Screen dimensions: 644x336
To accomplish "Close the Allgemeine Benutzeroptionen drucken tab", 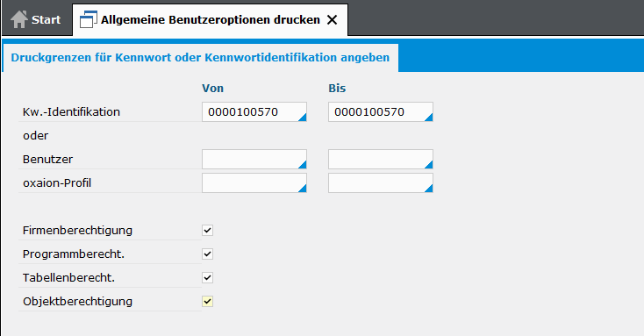I will tap(332, 19).
